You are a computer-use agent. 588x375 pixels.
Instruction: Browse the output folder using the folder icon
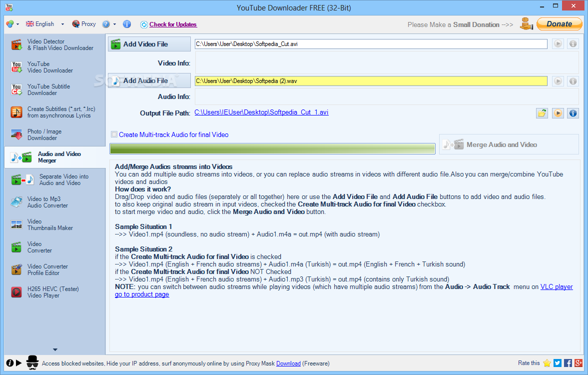(542, 113)
